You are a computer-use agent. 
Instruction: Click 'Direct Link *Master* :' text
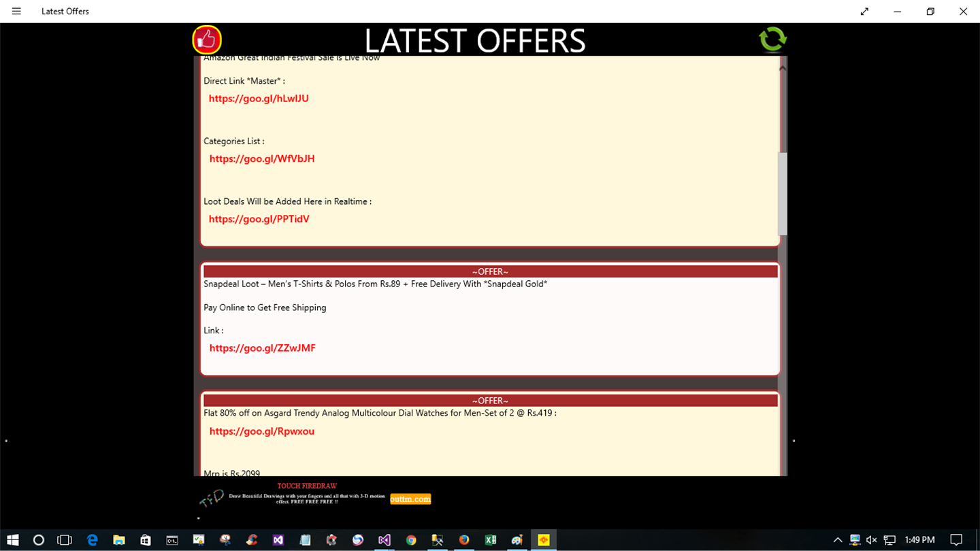point(244,81)
